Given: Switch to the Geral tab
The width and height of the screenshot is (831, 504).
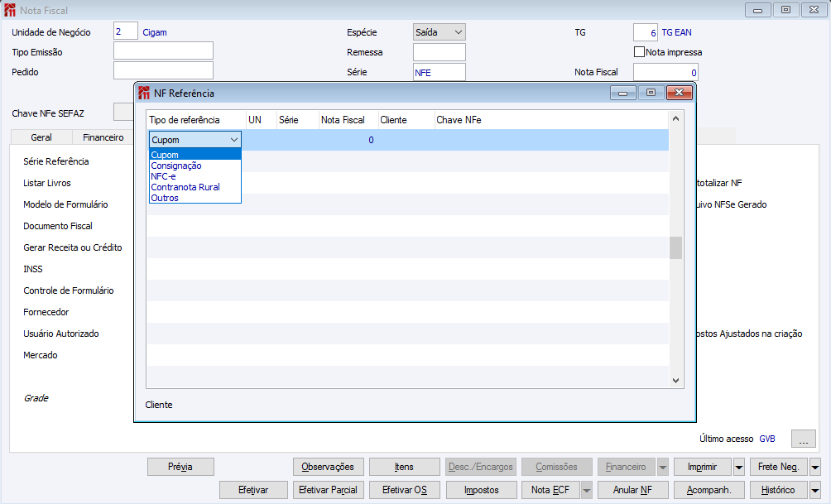Looking at the screenshot, I should (41, 137).
